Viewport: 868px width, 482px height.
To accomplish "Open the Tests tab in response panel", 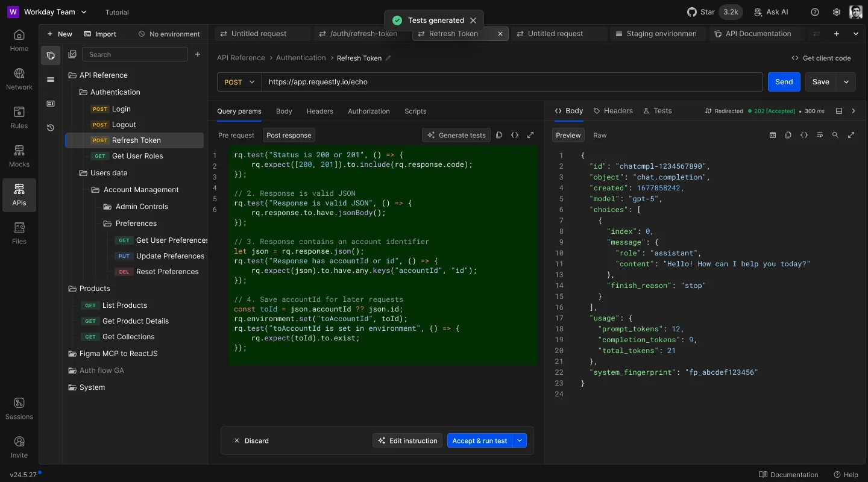I will point(658,110).
